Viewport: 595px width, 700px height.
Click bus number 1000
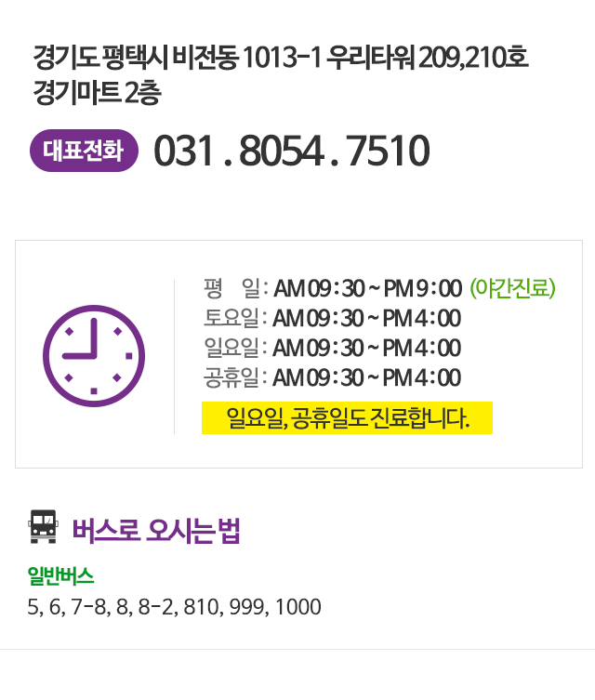(x=297, y=608)
